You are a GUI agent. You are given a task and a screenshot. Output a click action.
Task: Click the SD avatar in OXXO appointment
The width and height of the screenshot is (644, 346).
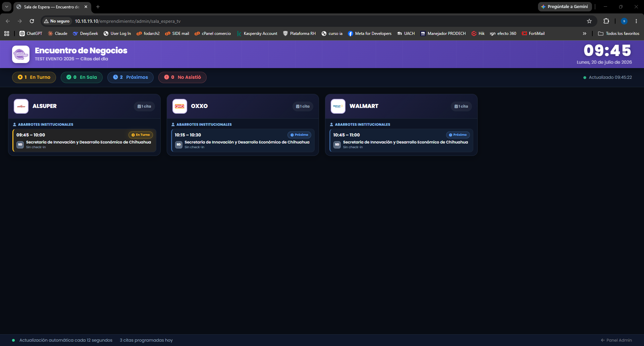tap(179, 145)
